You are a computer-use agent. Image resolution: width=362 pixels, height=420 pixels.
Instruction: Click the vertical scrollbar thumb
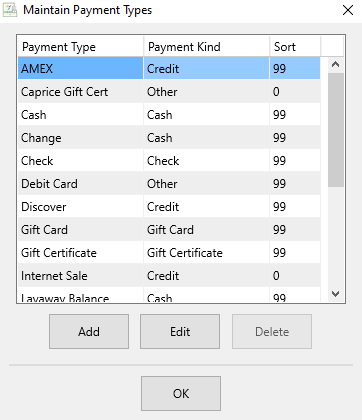coord(336,130)
